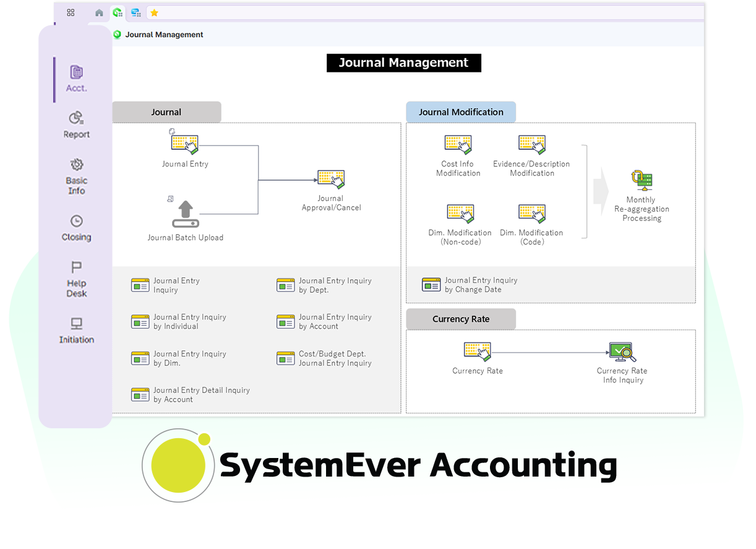Image resolution: width=756 pixels, height=549 pixels.
Task: Select the Cost Info Modification icon
Action: [x=458, y=144]
